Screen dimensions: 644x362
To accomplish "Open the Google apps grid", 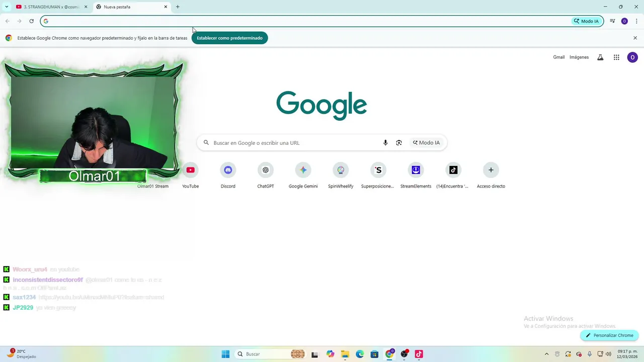I will [616, 57].
